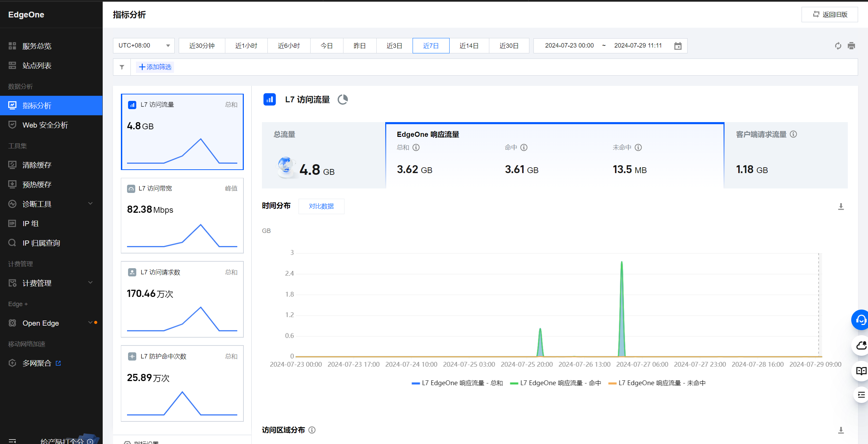Click info icon next to 访问区域分布
Image resolution: width=868 pixels, height=444 pixels.
coord(312,430)
